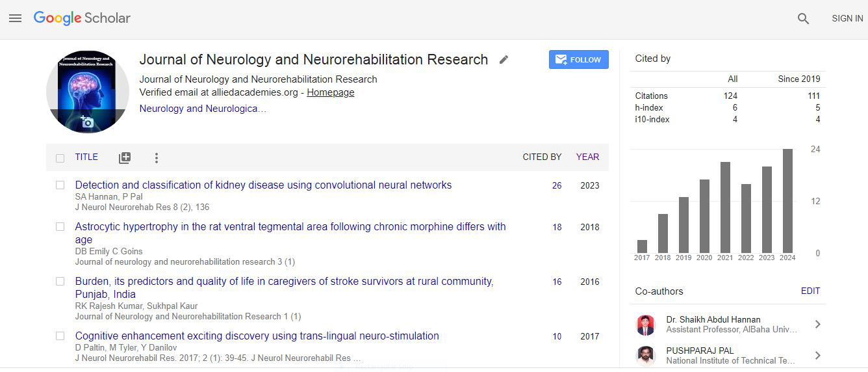
Task: Click PUSHPARAJ PAL's profile picture
Action: click(646, 355)
